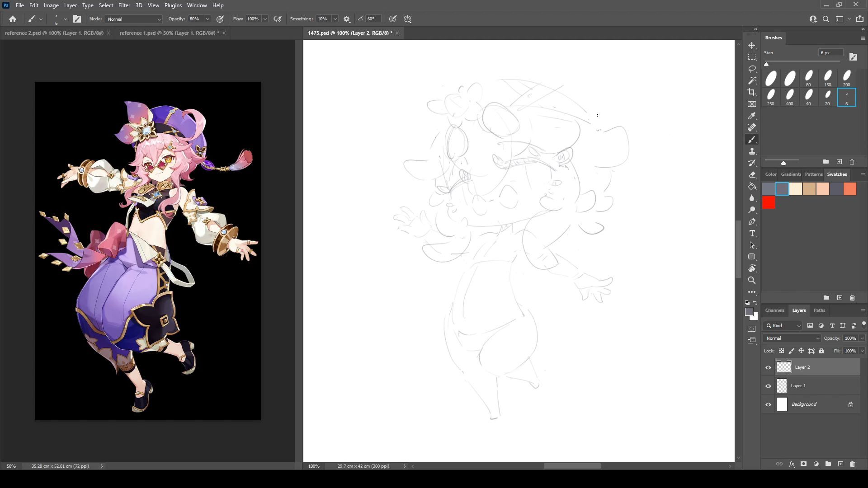Select the Frame tool
The height and width of the screenshot is (488, 868).
coord(752,104)
